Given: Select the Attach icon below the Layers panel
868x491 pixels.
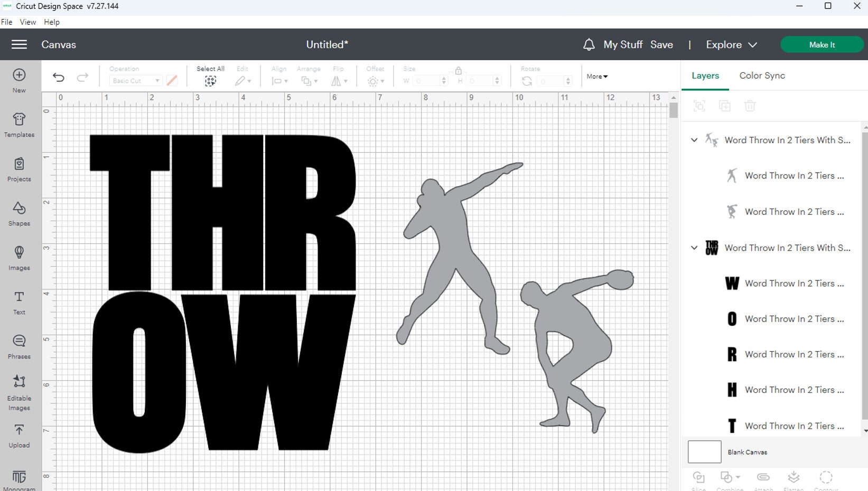Looking at the screenshot, I should (762, 478).
